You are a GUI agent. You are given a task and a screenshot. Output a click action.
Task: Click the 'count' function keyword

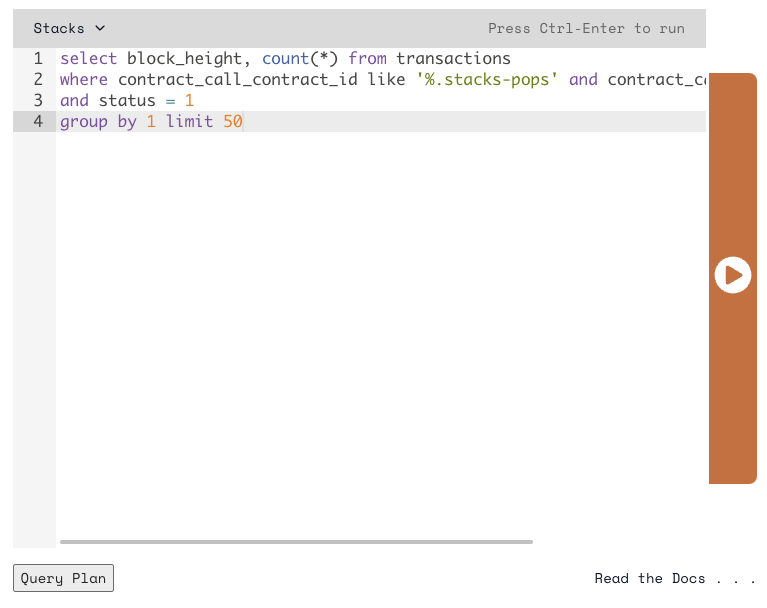[x=286, y=59]
